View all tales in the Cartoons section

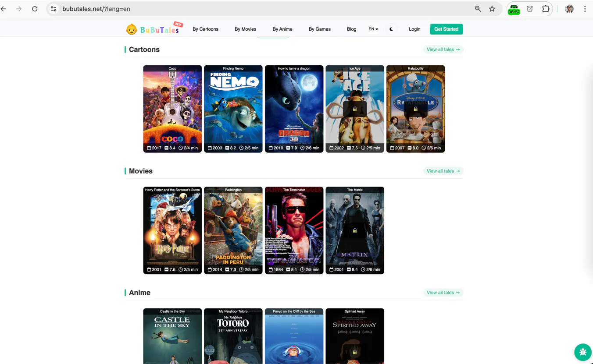click(x=443, y=49)
